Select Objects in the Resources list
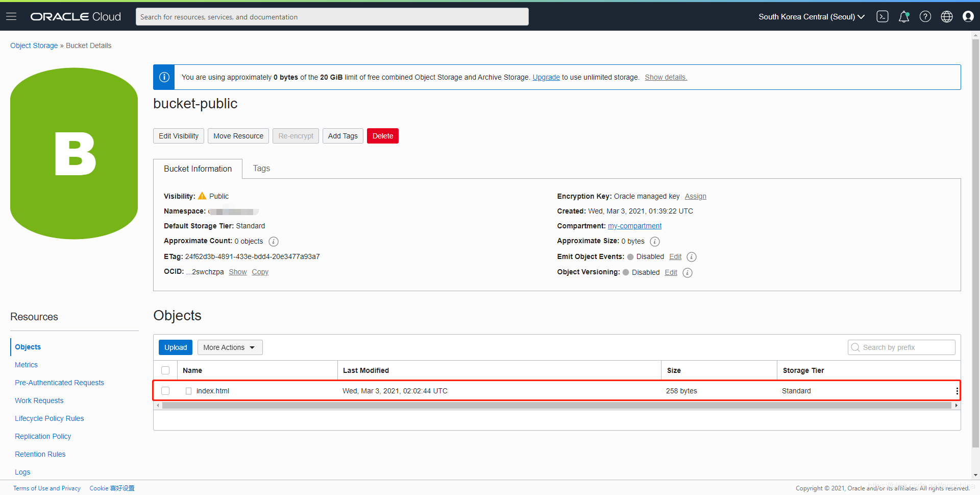This screenshot has width=980, height=495. tap(28, 347)
